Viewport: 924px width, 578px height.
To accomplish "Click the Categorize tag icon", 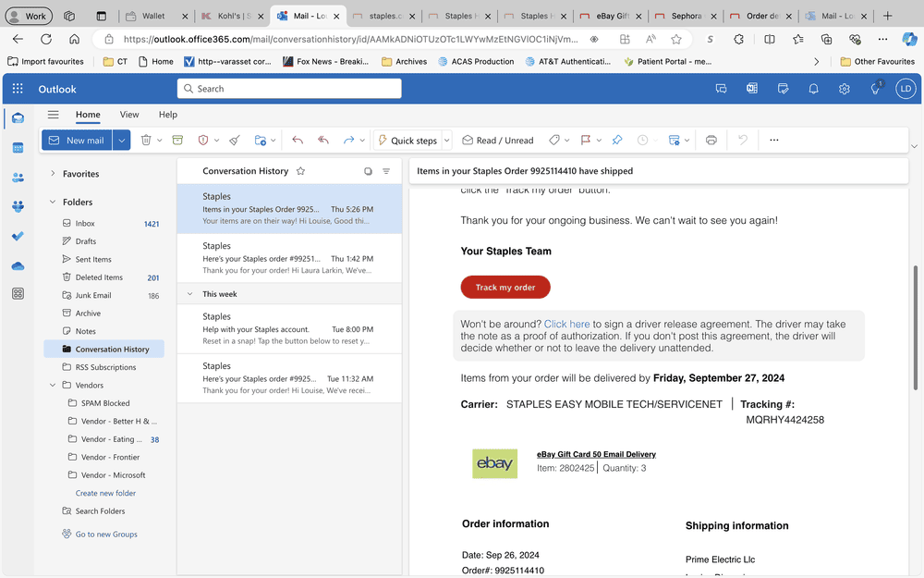I will 553,141.
